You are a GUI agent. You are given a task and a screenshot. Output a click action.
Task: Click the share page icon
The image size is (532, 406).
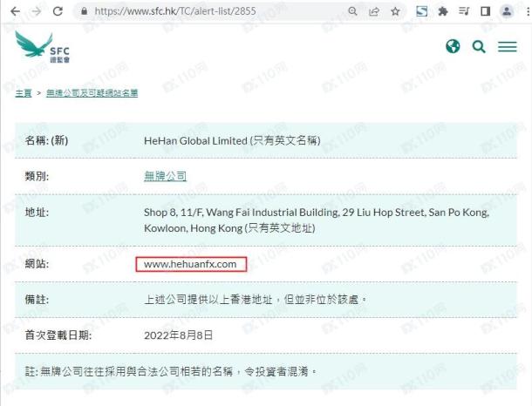(x=374, y=12)
